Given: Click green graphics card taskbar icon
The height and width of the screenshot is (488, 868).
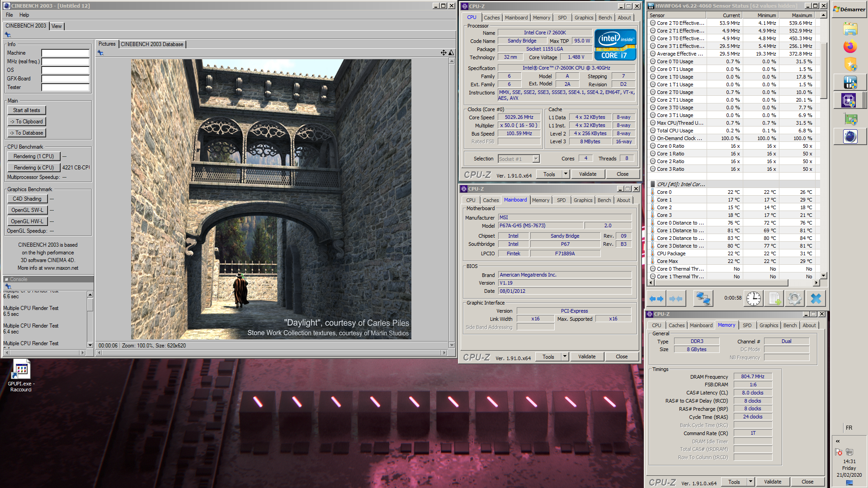Looking at the screenshot, I should point(851,119).
